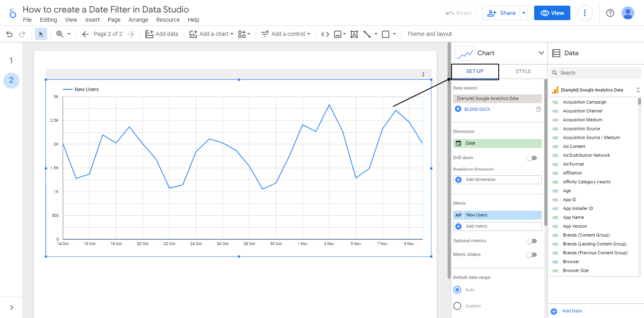Screen dimensions: 644x318
Task: Toggle the Drill down switch
Action: (532, 158)
